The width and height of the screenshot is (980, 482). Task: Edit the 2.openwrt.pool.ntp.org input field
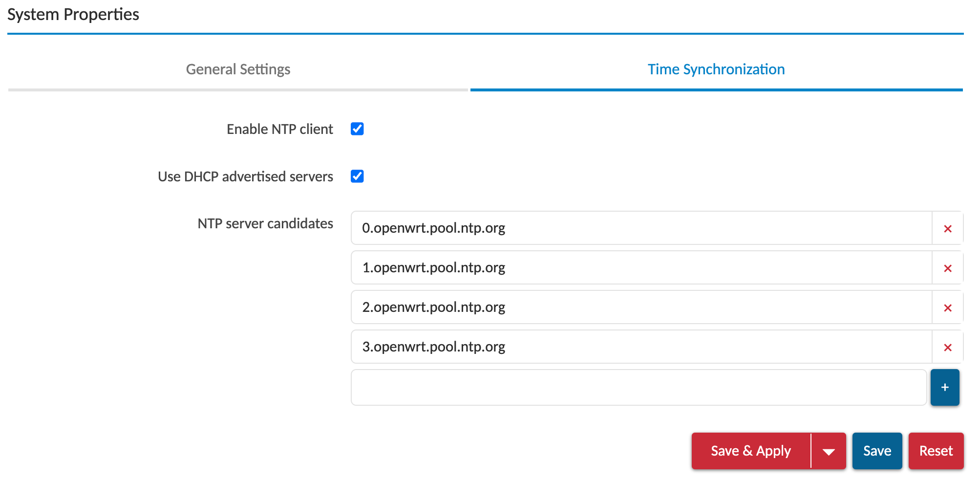tap(641, 307)
